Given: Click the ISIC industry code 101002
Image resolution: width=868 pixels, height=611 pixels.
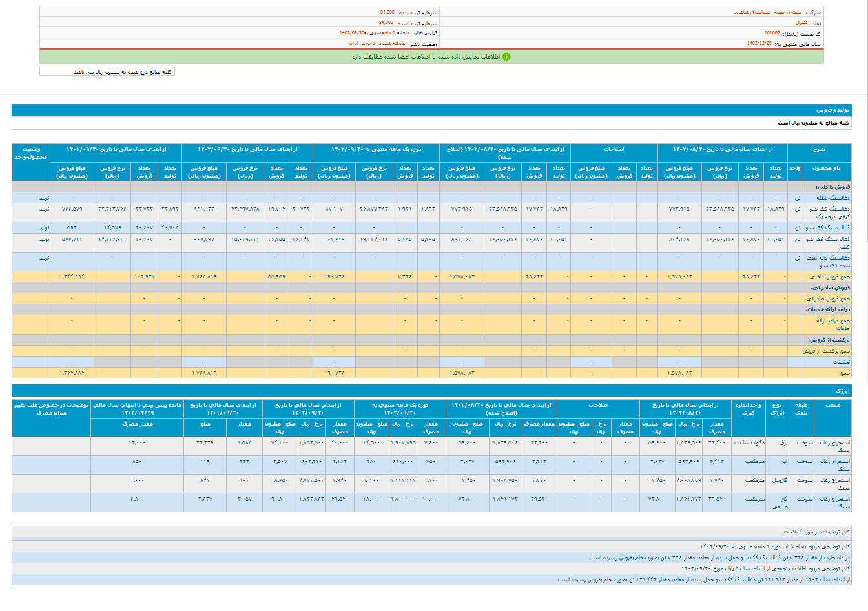Looking at the screenshot, I should (772, 33).
